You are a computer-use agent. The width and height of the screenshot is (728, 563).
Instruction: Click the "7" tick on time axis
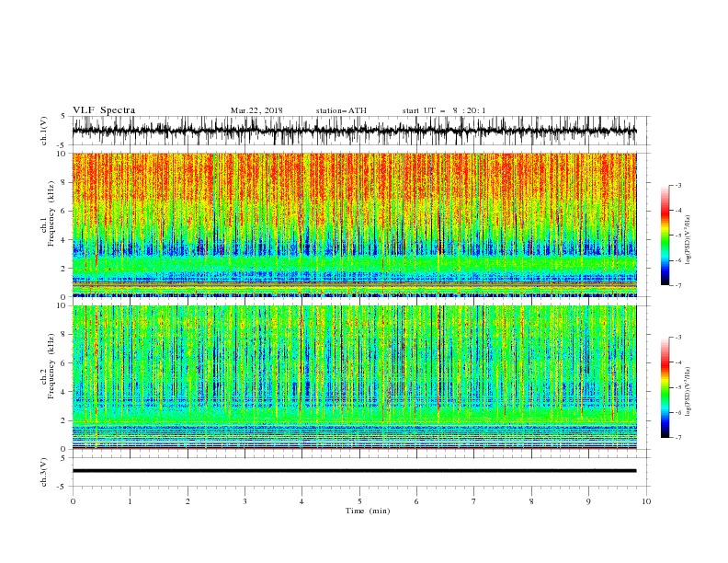click(474, 501)
